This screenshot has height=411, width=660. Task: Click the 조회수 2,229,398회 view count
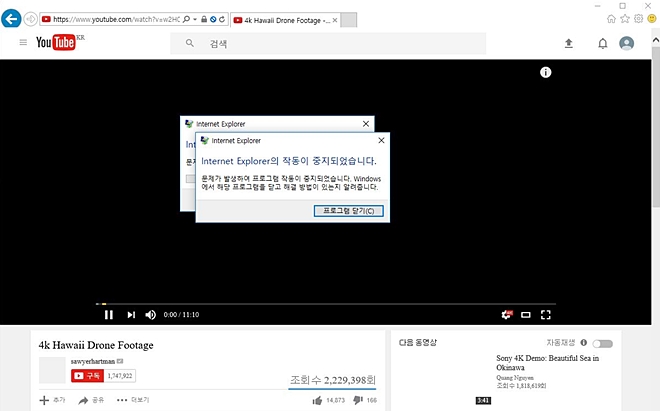333,380
